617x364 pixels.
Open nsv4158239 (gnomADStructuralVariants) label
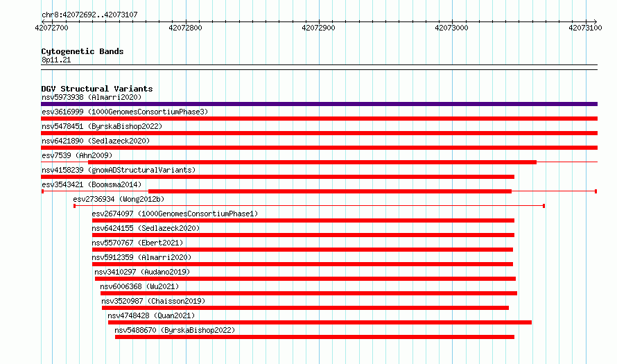click(119, 170)
